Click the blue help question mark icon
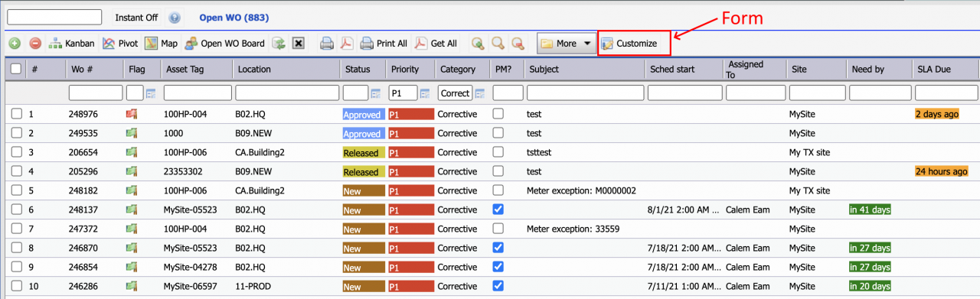 (x=175, y=17)
